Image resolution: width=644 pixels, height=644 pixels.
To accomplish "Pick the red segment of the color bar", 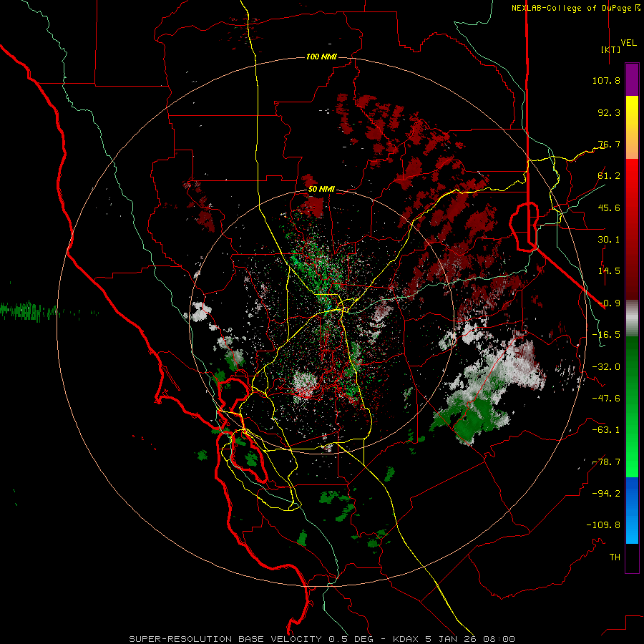I will point(632,229).
